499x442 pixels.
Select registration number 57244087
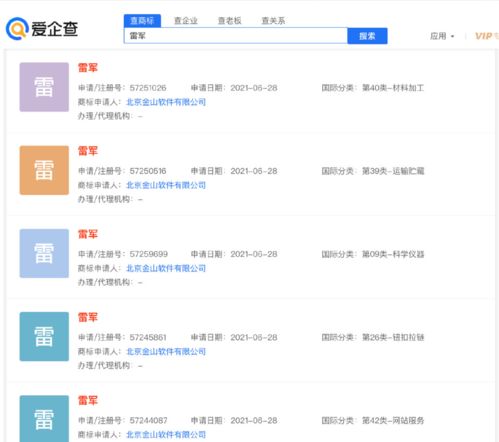click(x=148, y=421)
